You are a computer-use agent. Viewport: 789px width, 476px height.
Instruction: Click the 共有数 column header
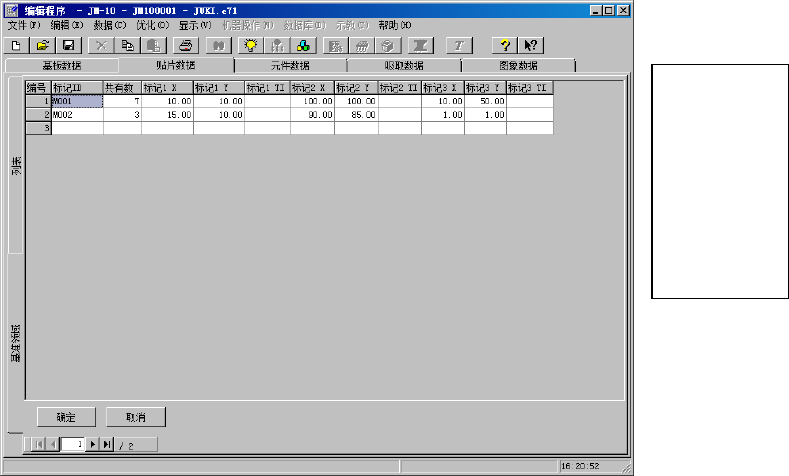(122, 88)
